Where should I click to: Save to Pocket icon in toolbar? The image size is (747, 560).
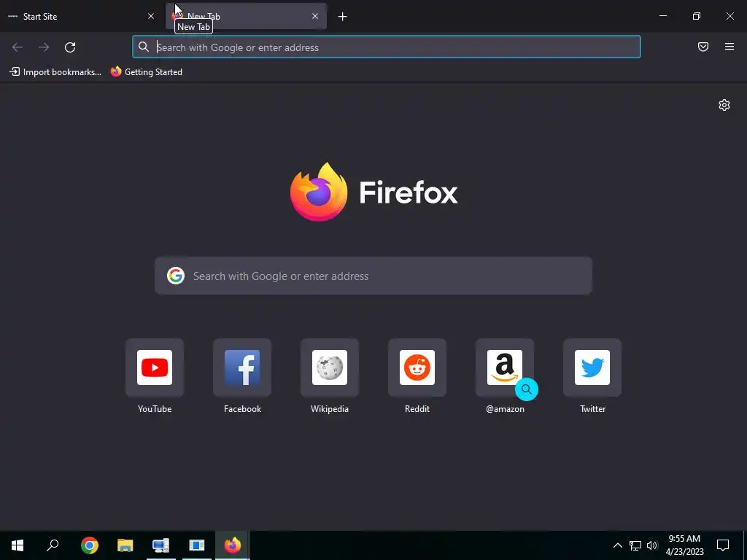coord(703,47)
